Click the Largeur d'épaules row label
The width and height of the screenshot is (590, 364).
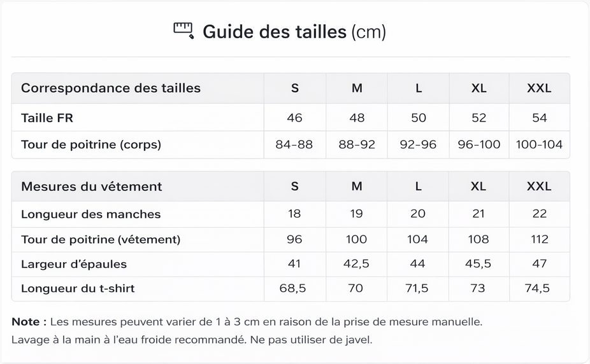pyautogui.click(x=74, y=264)
